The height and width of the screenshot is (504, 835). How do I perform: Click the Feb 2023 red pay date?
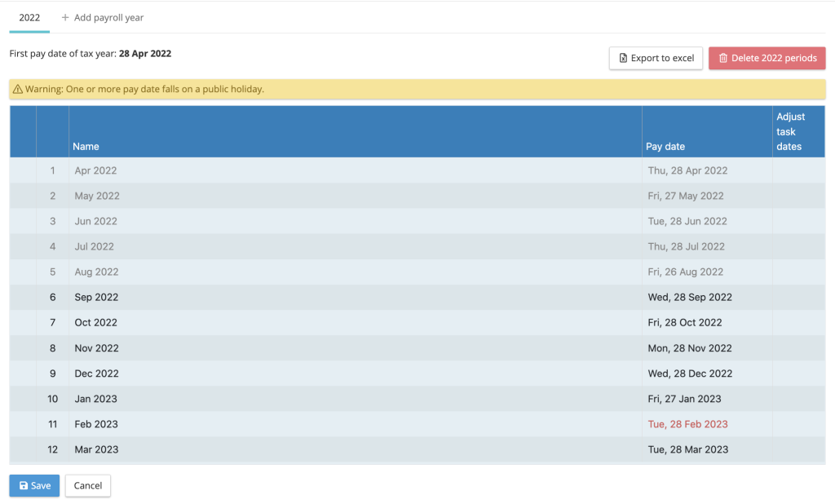(x=687, y=424)
